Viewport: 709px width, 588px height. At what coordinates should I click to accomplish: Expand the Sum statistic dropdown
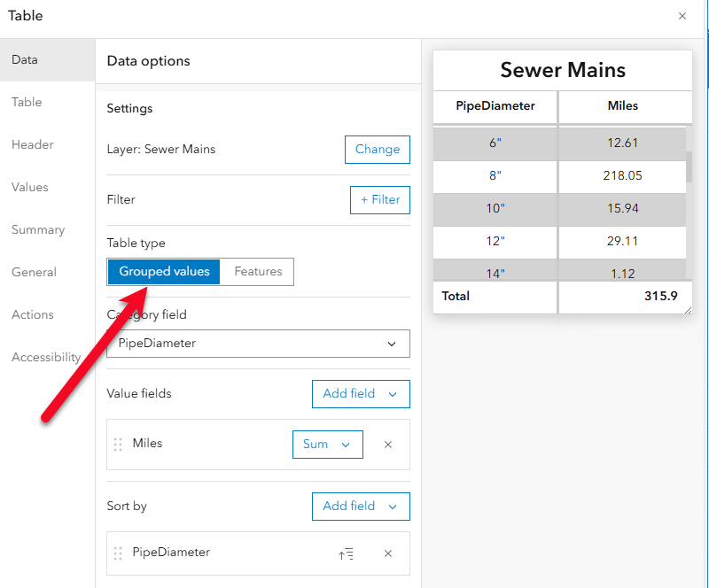click(x=327, y=445)
